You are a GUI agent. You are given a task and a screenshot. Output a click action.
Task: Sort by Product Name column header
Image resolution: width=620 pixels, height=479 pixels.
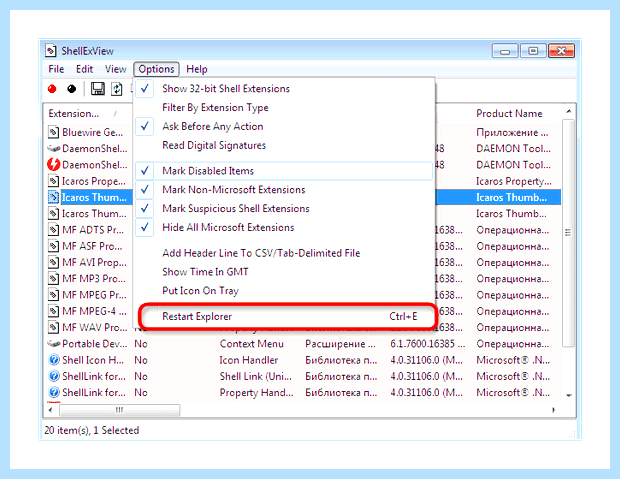(x=517, y=114)
